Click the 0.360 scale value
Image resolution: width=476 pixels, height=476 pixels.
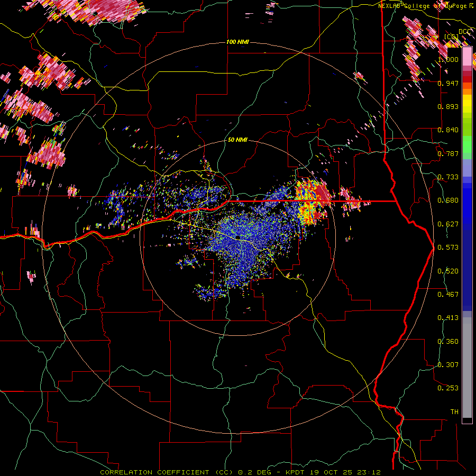pyautogui.click(x=448, y=342)
